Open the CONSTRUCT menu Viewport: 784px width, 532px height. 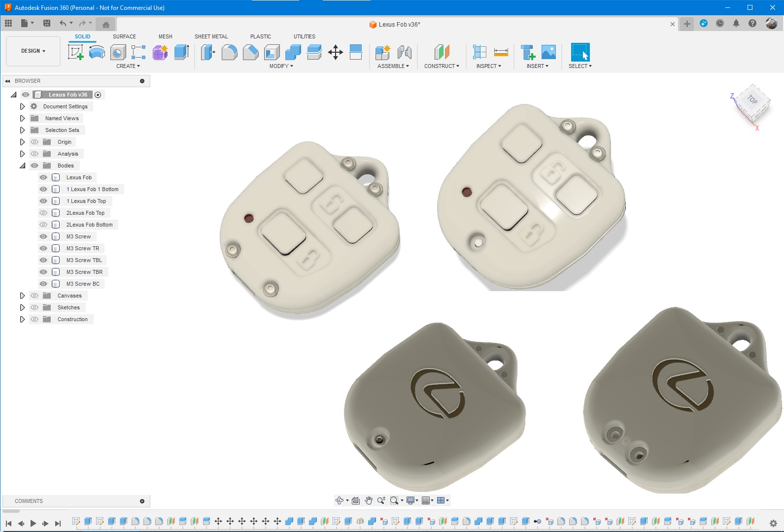coord(442,66)
